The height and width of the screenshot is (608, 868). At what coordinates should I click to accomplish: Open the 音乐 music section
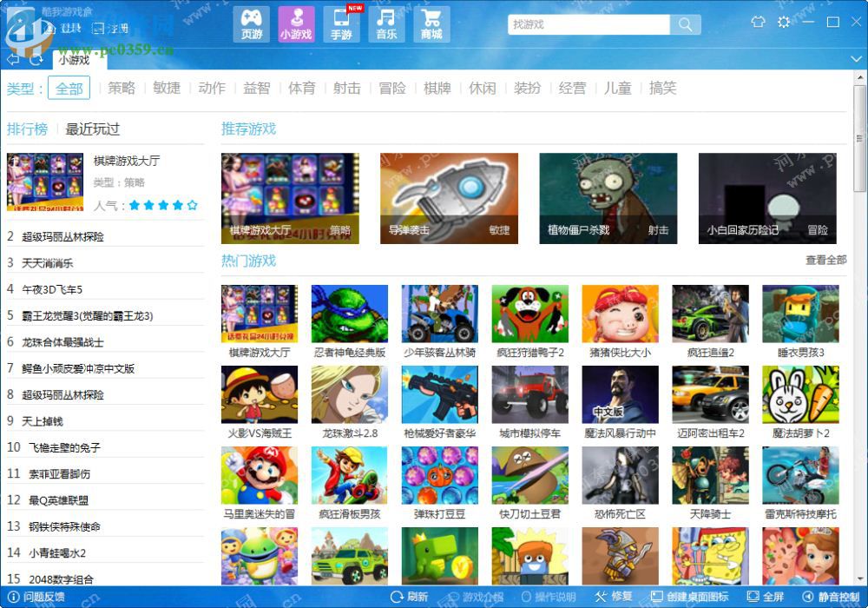pos(386,24)
